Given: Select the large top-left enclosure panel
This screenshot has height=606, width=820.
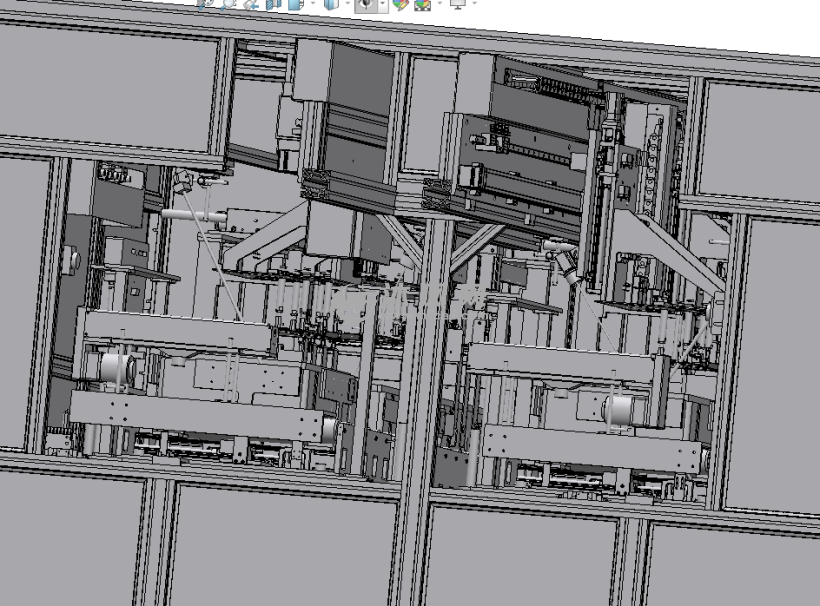Looking at the screenshot, I should (x=108, y=88).
